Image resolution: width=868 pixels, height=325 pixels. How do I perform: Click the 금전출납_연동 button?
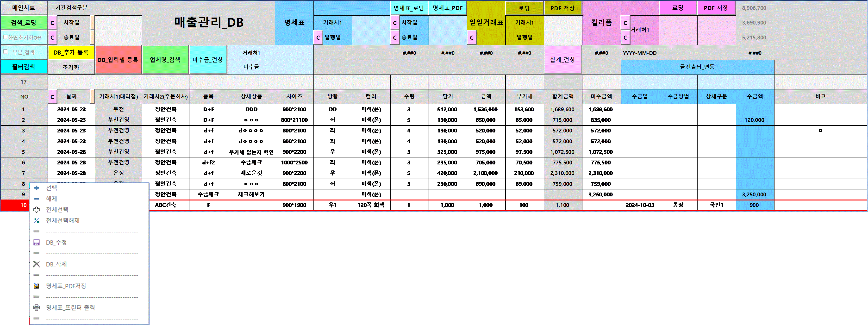pyautogui.click(x=697, y=67)
